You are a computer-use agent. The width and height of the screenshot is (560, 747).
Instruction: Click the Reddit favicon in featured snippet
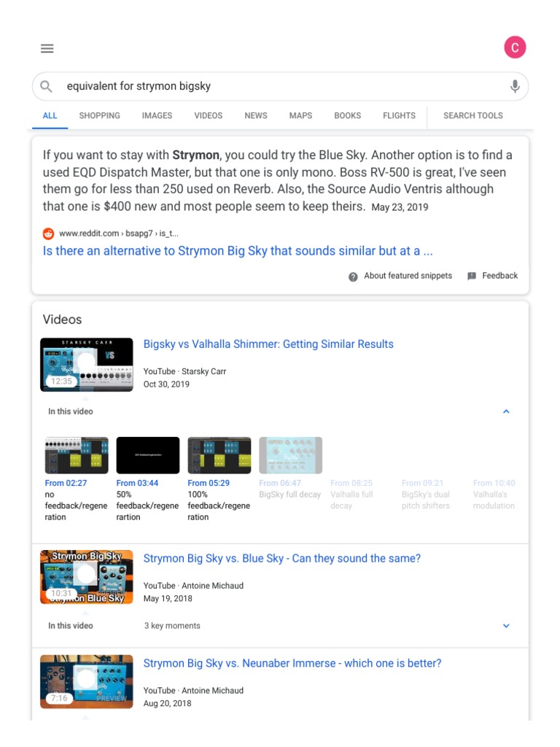click(49, 233)
